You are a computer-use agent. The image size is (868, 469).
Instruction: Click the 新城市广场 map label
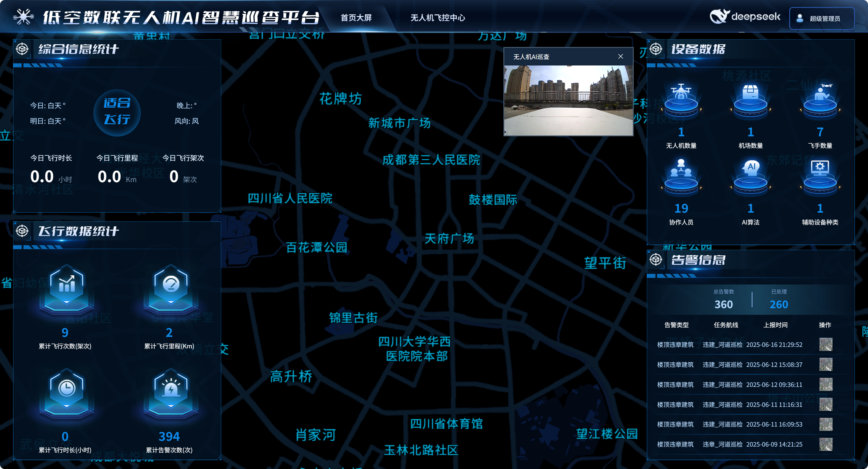point(399,123)
